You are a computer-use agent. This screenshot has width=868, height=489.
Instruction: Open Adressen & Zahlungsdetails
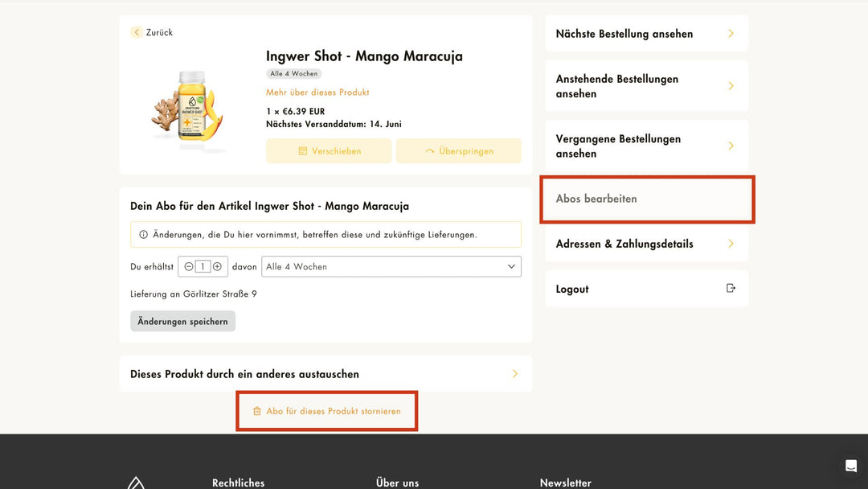click(x=646, y=244)
